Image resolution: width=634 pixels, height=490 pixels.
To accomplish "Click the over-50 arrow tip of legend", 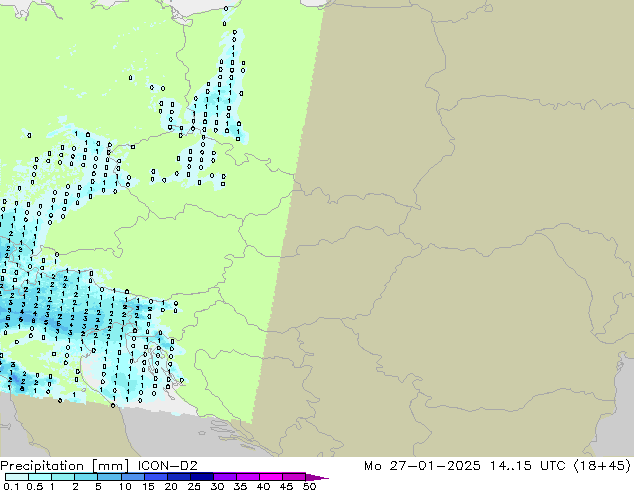I will coord(317,477).
